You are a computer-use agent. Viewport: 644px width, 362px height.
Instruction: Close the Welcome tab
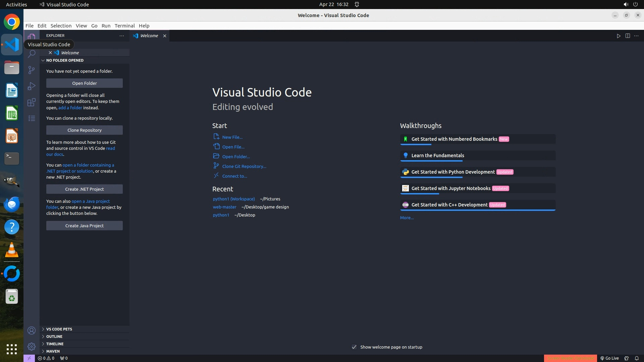165,36
